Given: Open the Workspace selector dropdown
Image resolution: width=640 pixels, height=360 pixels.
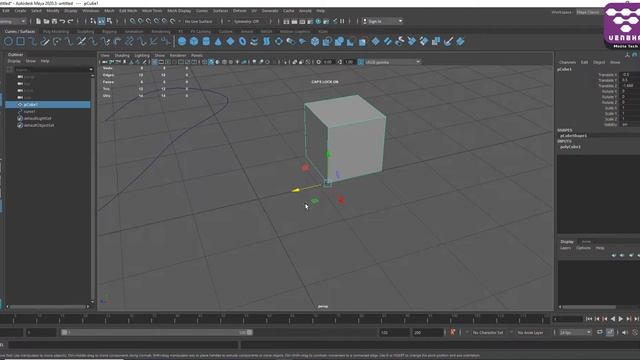Looking at the screenshot, I should (x=588, y=12).
